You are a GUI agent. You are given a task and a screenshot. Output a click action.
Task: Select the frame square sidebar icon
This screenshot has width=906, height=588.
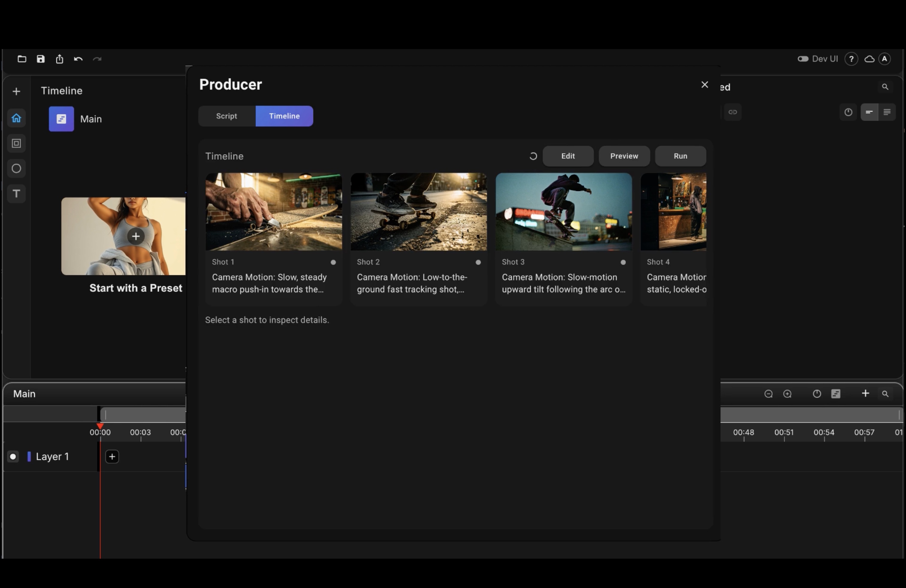coord(16,143)
